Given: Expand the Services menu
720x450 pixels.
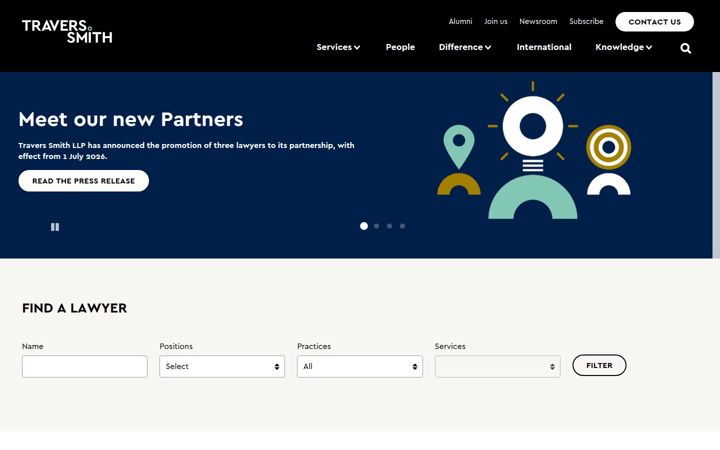Looking at the screenshot, I should 338,47.
